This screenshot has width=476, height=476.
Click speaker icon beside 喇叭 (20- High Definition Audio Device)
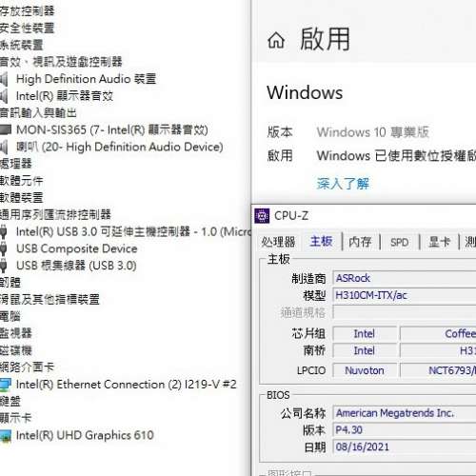click(4, 147)
